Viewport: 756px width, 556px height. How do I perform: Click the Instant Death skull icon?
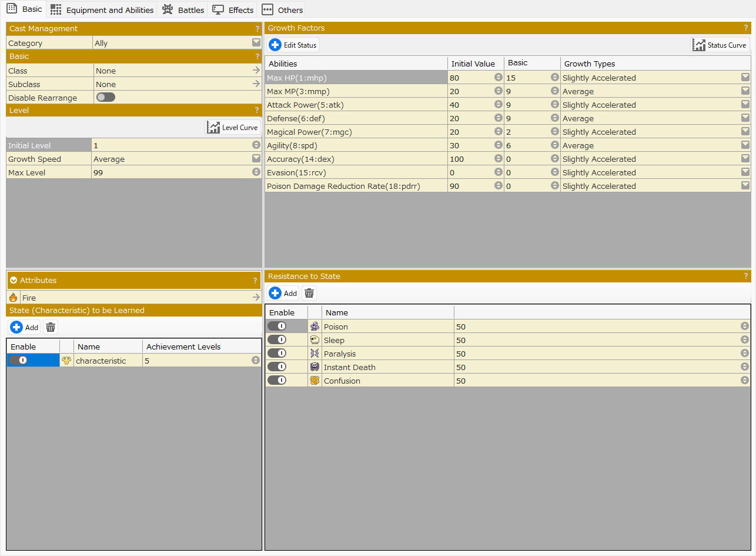(315, 367)
